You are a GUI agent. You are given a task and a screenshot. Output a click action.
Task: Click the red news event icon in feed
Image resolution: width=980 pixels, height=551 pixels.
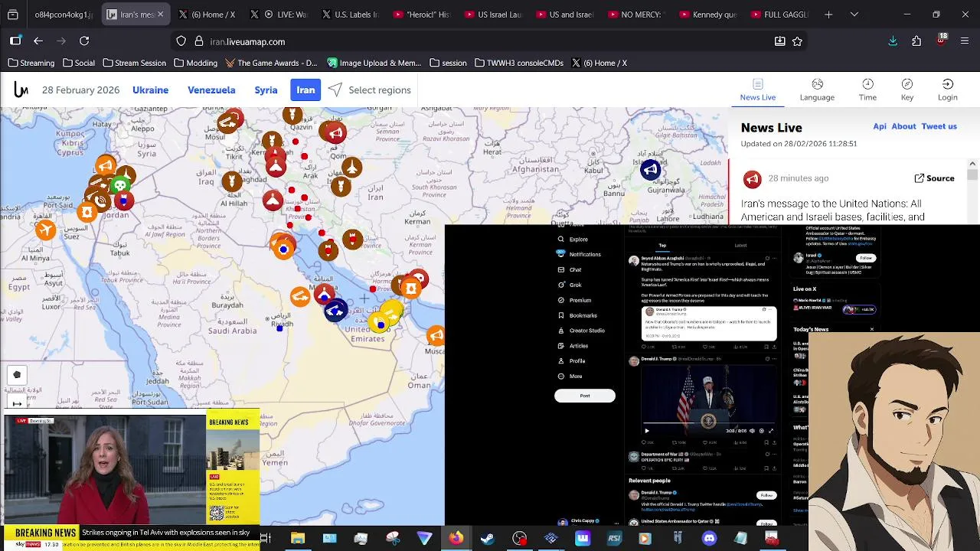[753, 179]
